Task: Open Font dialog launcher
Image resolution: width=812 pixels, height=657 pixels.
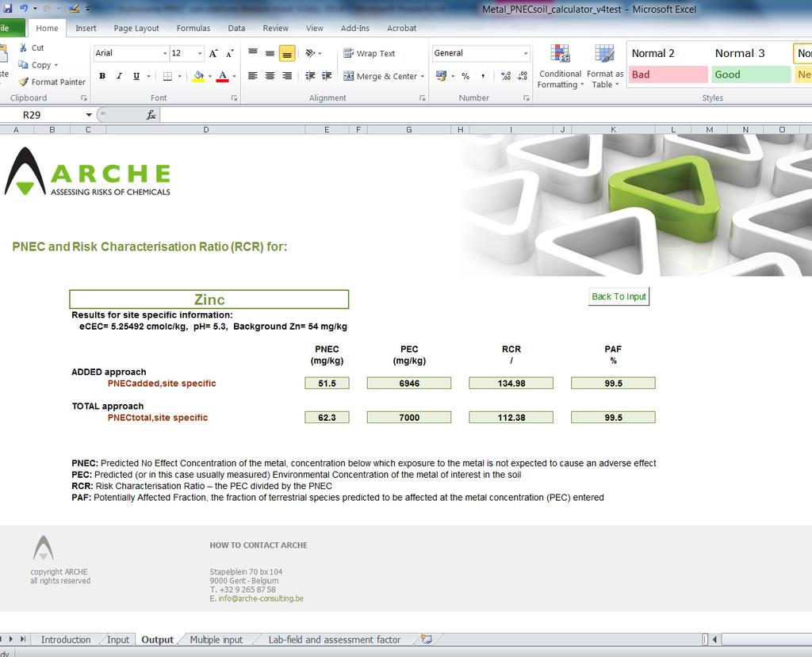Action: click(x=234, y=97)
